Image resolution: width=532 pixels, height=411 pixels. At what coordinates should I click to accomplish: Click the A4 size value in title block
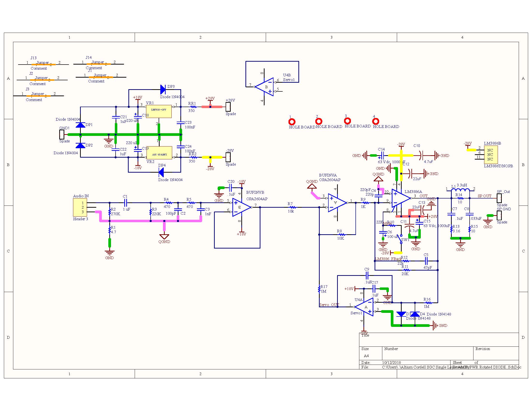(x=366, y=356)
